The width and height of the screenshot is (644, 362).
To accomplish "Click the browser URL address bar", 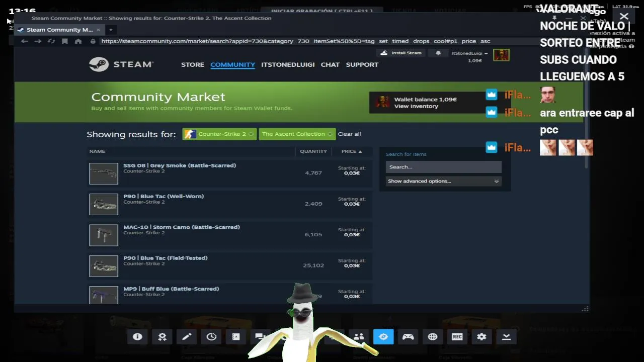I will [x=295, y=41].
